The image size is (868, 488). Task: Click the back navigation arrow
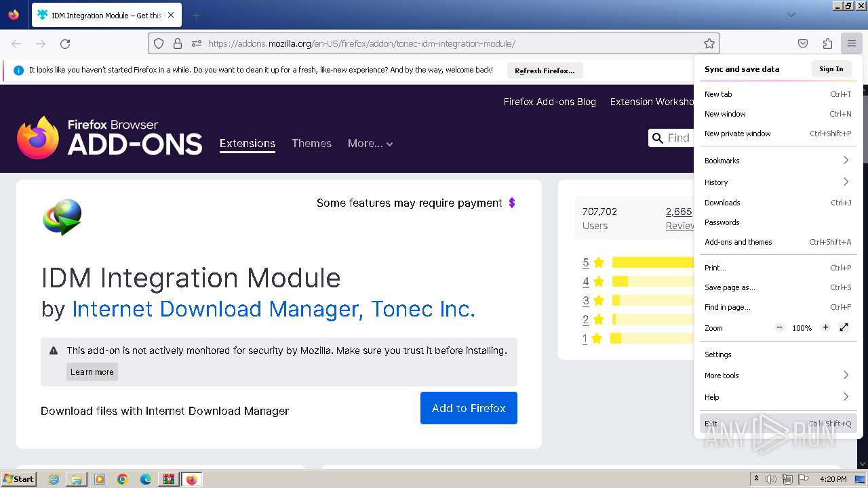(16, 43)
